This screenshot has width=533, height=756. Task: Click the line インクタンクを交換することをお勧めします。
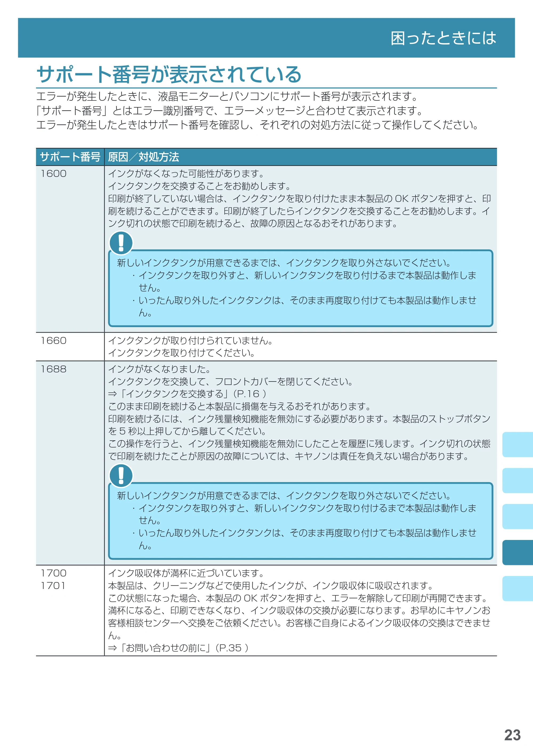pyautogui.click(x=200, y=186)
